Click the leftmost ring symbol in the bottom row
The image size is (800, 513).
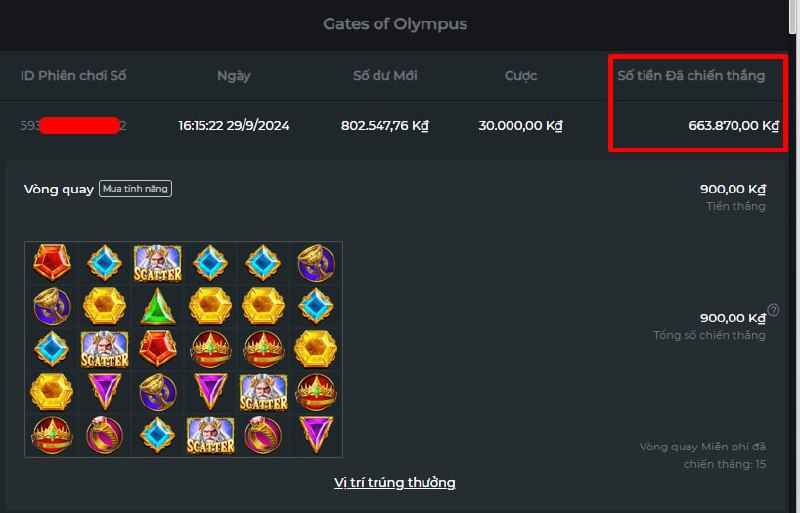tap(104, 435)
